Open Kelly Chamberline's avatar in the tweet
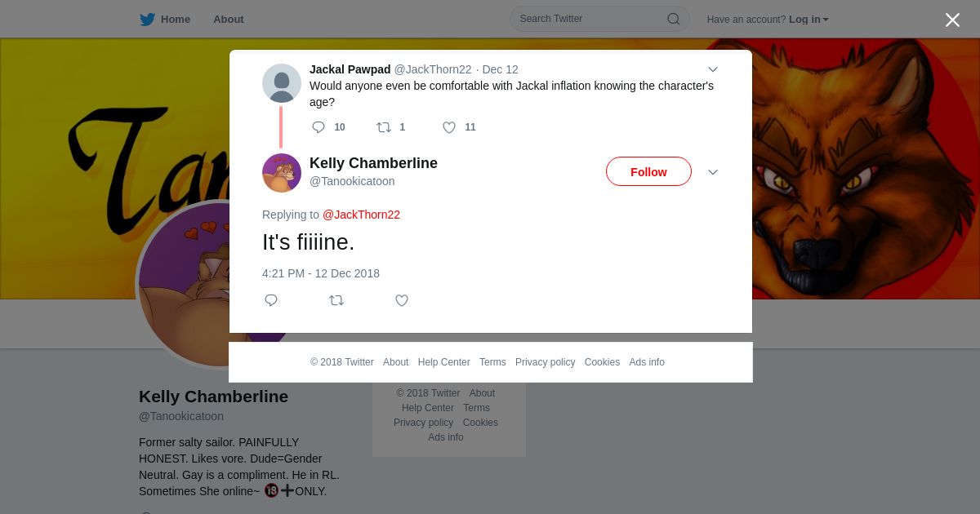This screenshot has height=514, width=980. click(282, 173)
